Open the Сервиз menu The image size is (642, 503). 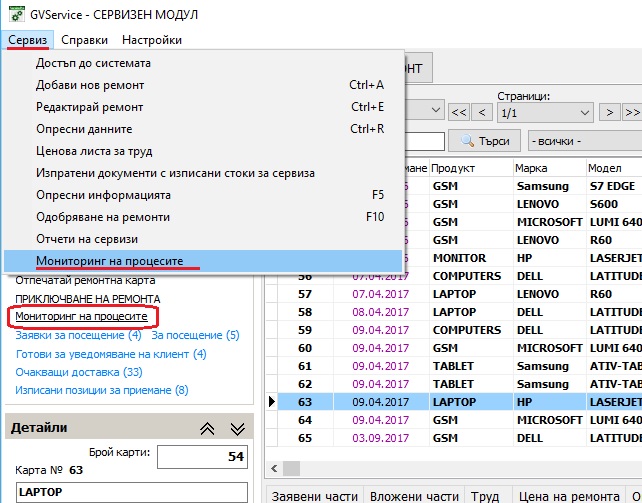[27, 40]
